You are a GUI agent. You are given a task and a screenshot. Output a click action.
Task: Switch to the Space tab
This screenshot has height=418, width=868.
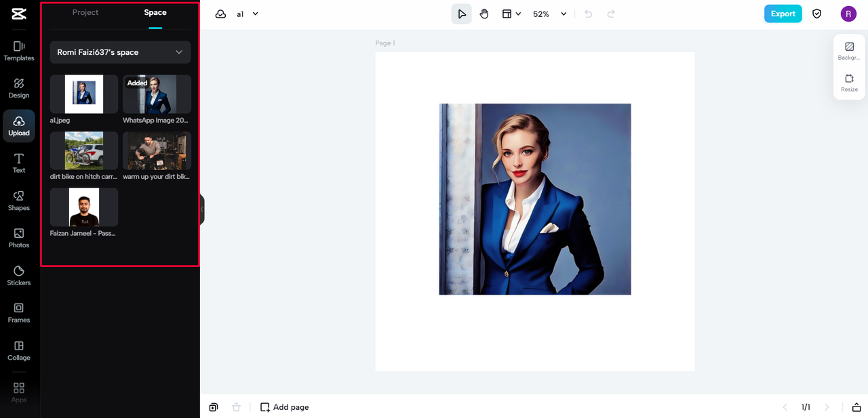click(x=155, y=12)
